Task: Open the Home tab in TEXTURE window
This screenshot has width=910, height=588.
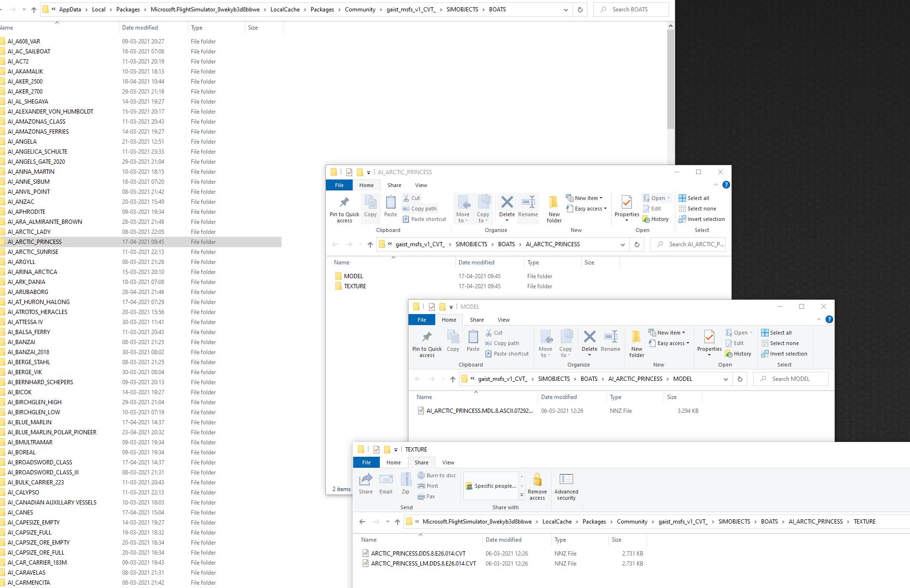Action: pos(394,462)
